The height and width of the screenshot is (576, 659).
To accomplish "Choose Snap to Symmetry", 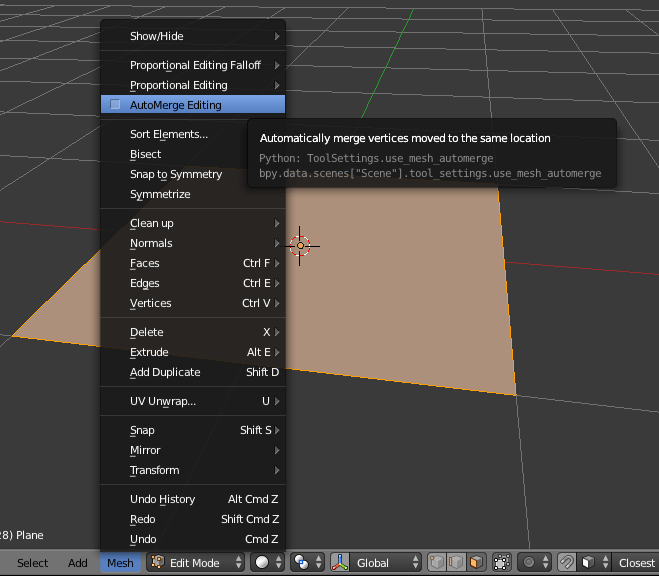I will click(x=193, y=174).
